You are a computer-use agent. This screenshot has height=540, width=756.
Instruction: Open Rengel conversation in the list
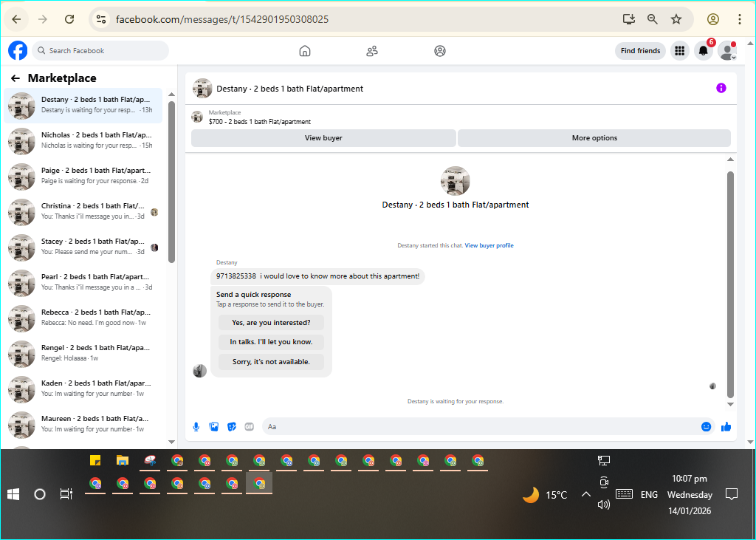(x=83, y=353)
